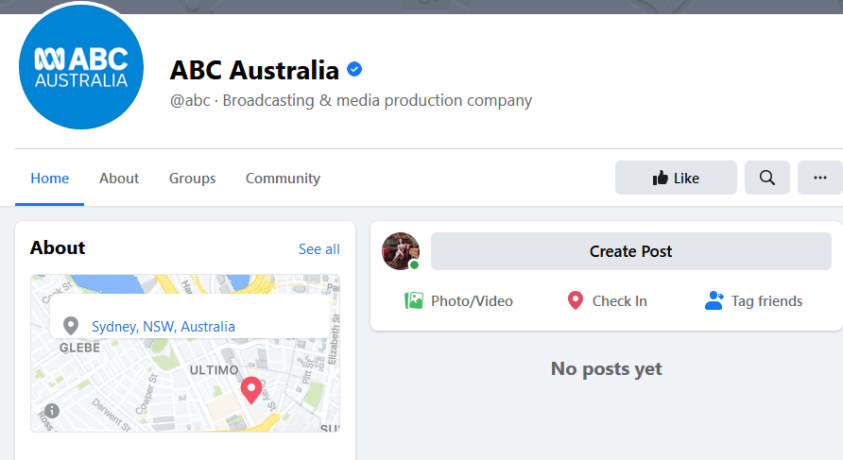Add Photo/Video to a post
This screenshot has width=843, height=460.
pyautogui.click(x=459, y=301)
